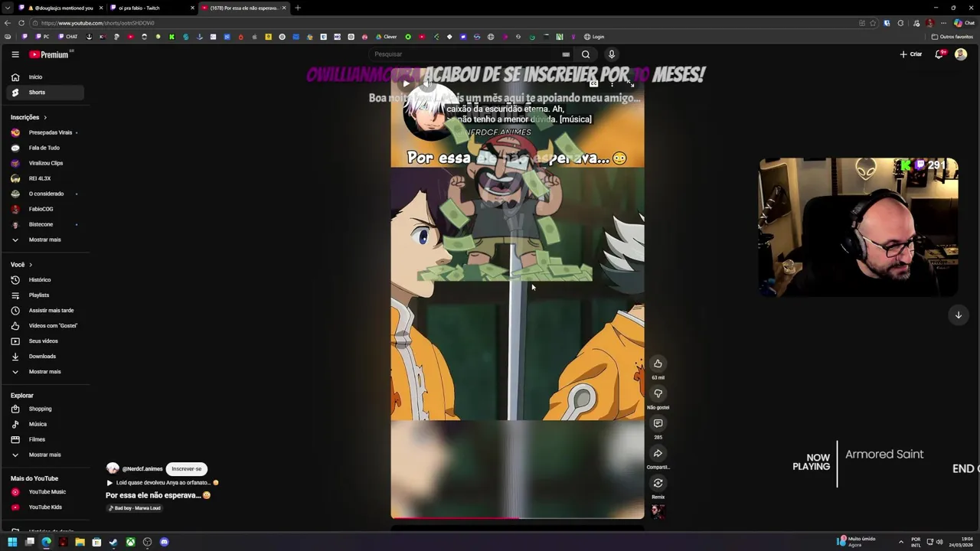The image size is (980, 551).
Task: Pause the short with play button
Action: click(x=407, y=83)
